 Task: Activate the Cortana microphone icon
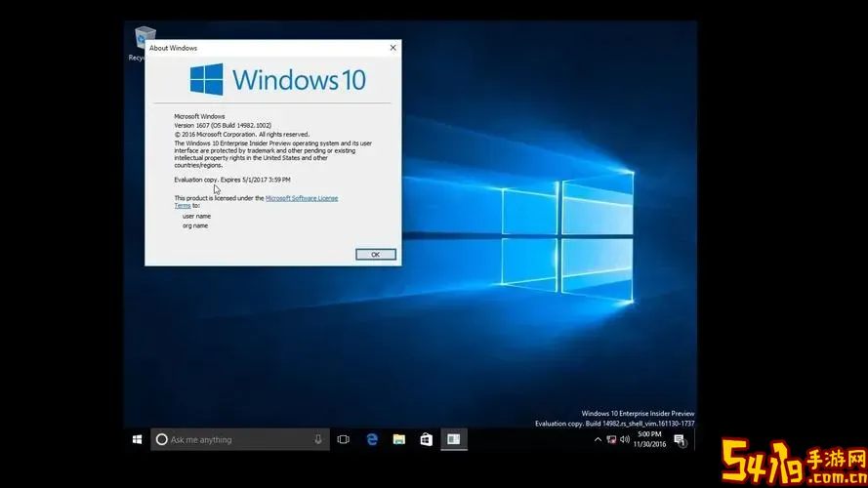point(317,439)
